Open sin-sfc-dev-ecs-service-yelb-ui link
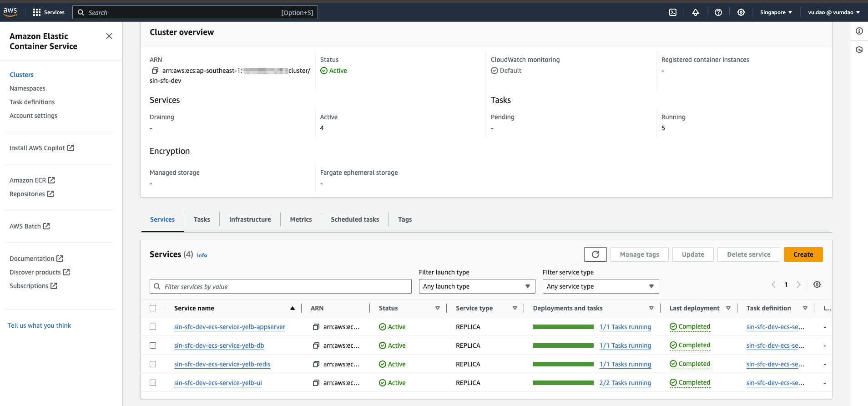The width and height of the screenshot is (868, 406). [x=218, y=383]
